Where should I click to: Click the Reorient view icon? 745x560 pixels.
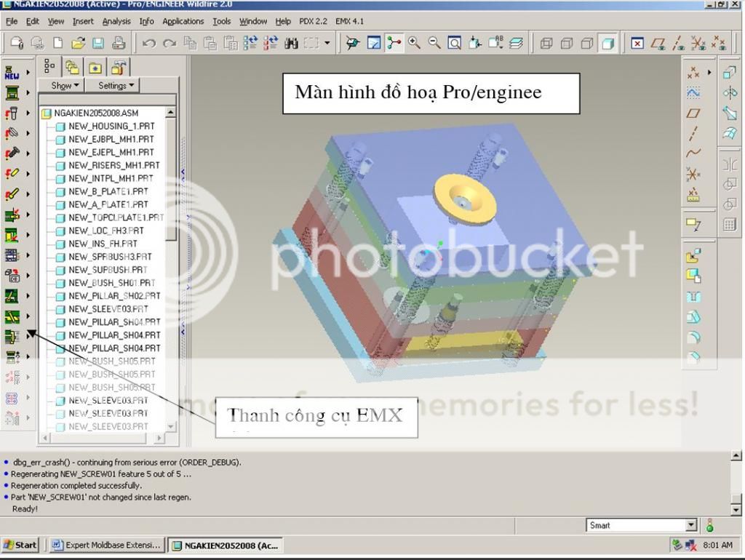pyautogui.click(x=474, y=43)
